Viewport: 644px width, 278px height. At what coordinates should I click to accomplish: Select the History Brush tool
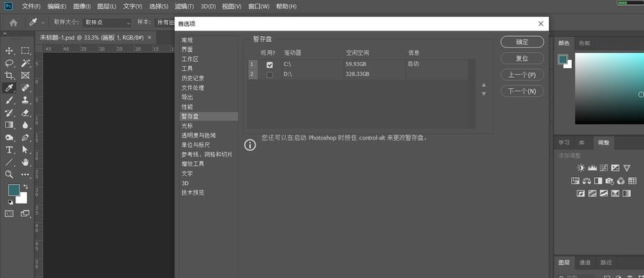9,113
